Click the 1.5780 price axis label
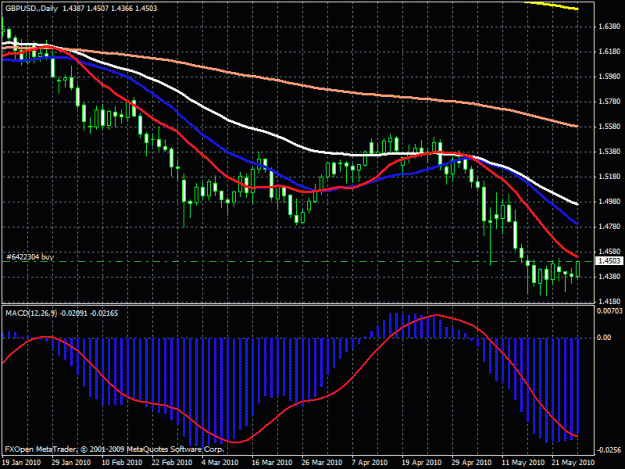The width and height of the screenshot is (625, 469). [x=609, y=102]
